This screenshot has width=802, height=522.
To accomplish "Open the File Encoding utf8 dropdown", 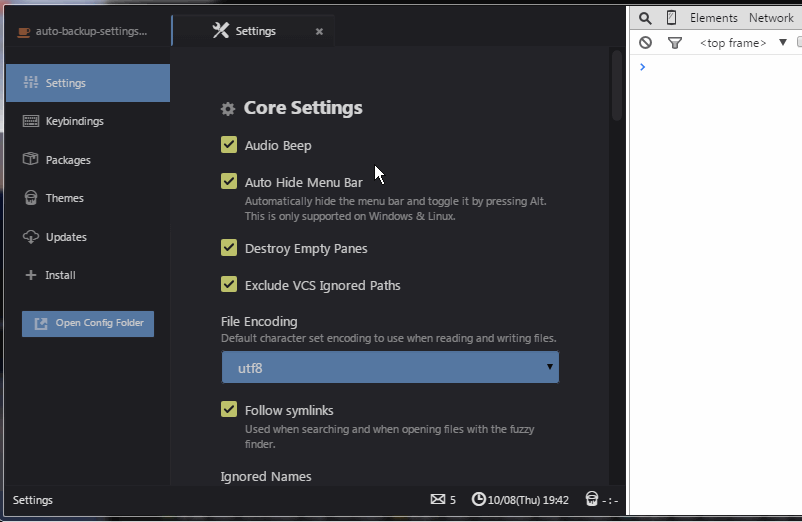I will point(390,367).
